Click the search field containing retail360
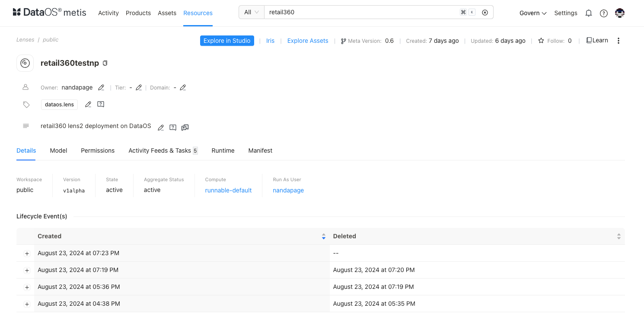The height and width of the screenshot is (333, 644). point(361,12)
